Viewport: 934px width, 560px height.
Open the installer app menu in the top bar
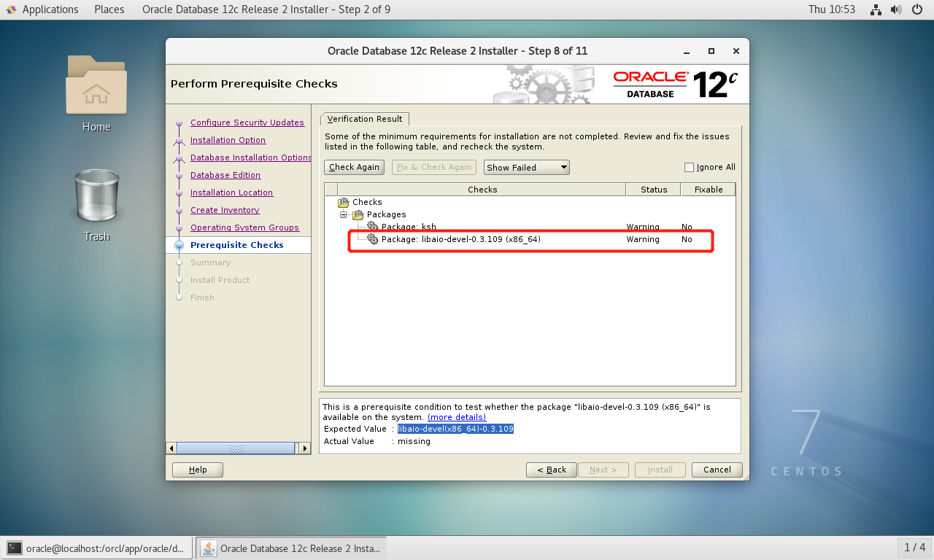click(266, 9)
